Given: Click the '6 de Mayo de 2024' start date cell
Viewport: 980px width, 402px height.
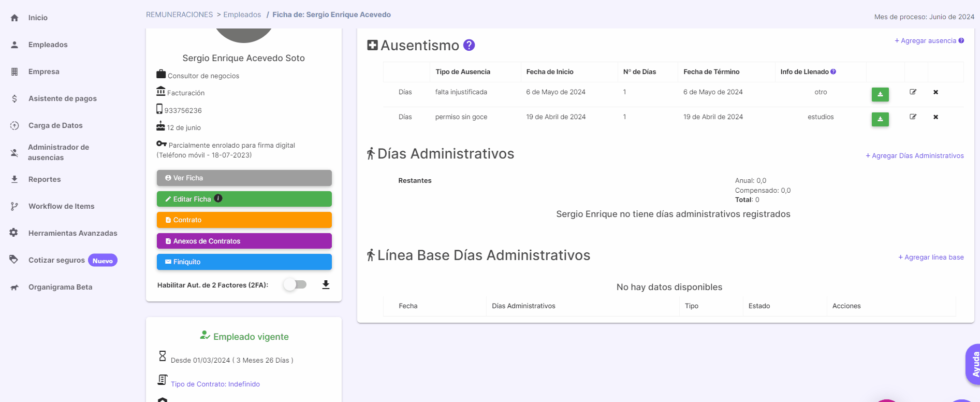Looking at the screenshot, I should coord(555,92).
